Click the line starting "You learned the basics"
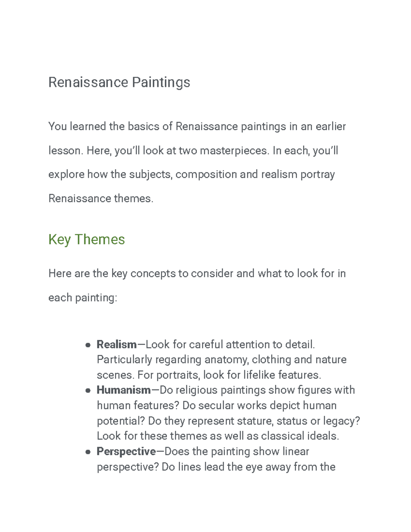This screenshot has width=411, height=532. 197,127
